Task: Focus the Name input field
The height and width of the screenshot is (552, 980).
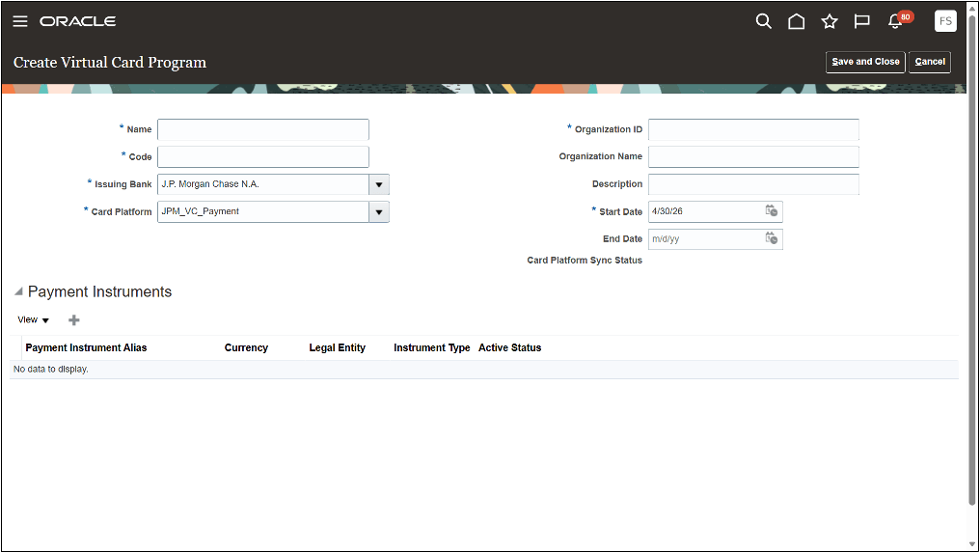Action: point(263,129)
